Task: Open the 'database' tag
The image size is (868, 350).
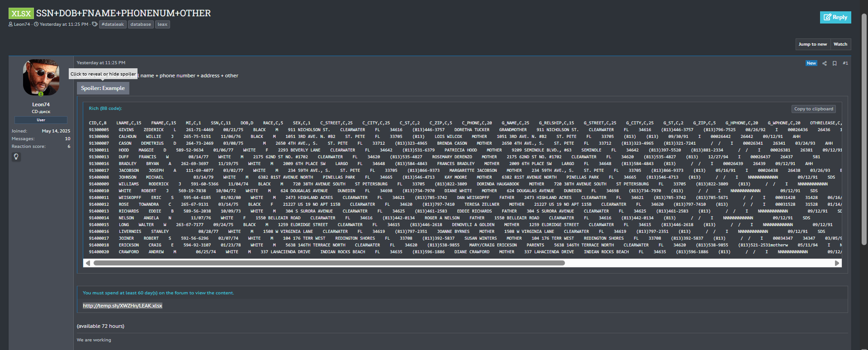Action: click(141, 24)
